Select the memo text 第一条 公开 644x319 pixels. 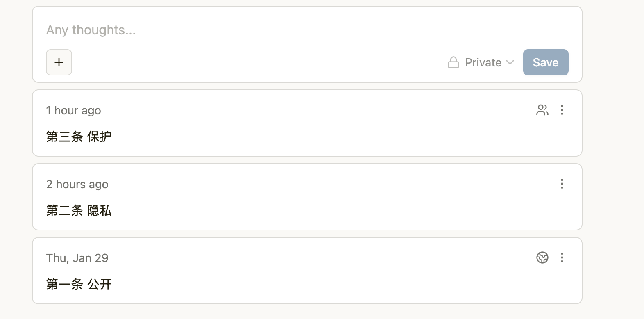tap(79, 284)
